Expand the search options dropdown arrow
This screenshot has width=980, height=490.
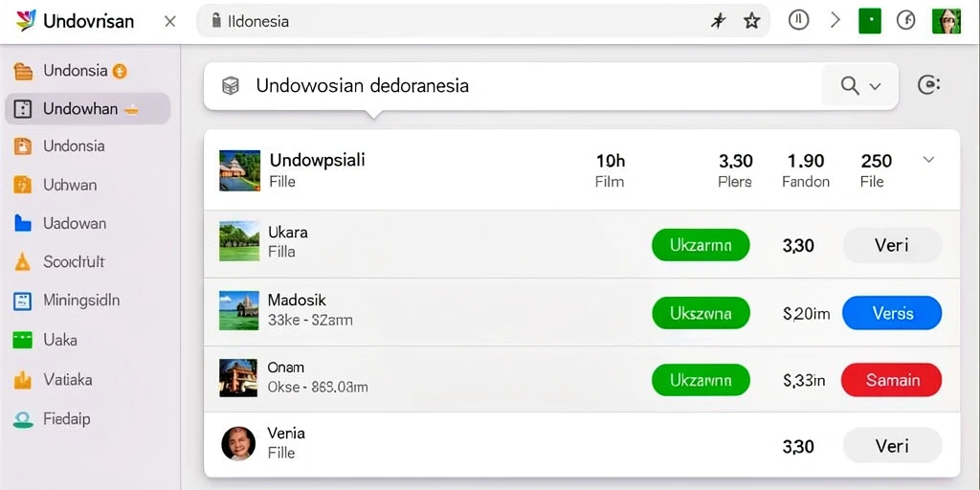[x=876, y=86]
